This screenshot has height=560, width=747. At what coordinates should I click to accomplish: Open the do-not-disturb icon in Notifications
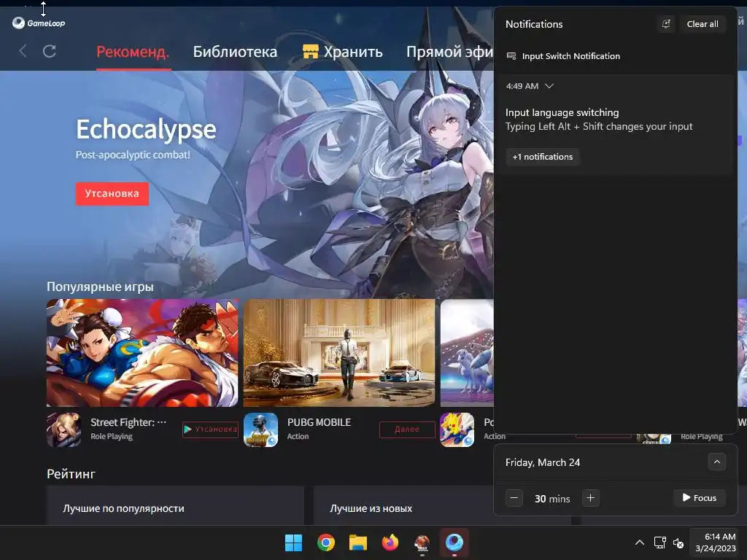pyautogui.click(x=666, y=24)
